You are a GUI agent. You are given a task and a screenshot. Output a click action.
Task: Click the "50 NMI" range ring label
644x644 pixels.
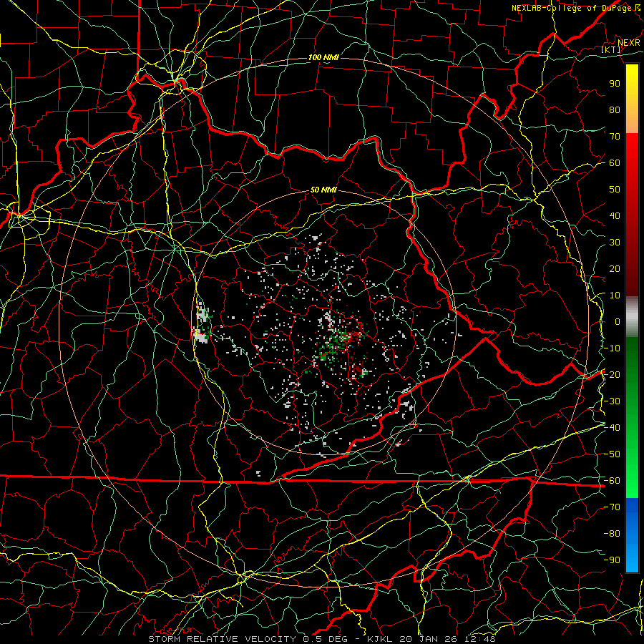click(323, 190)
